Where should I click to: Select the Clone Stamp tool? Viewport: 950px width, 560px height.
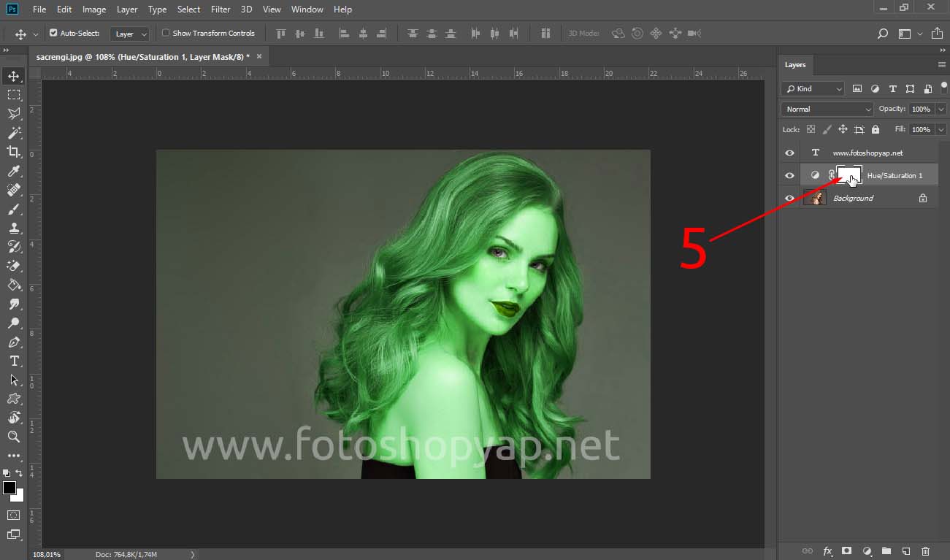[x=13, y=228]
